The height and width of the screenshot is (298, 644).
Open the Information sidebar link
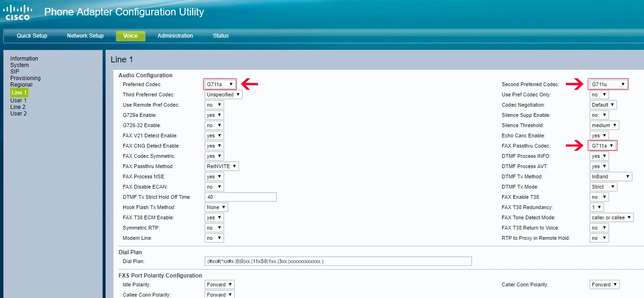[x=24, y=59]
